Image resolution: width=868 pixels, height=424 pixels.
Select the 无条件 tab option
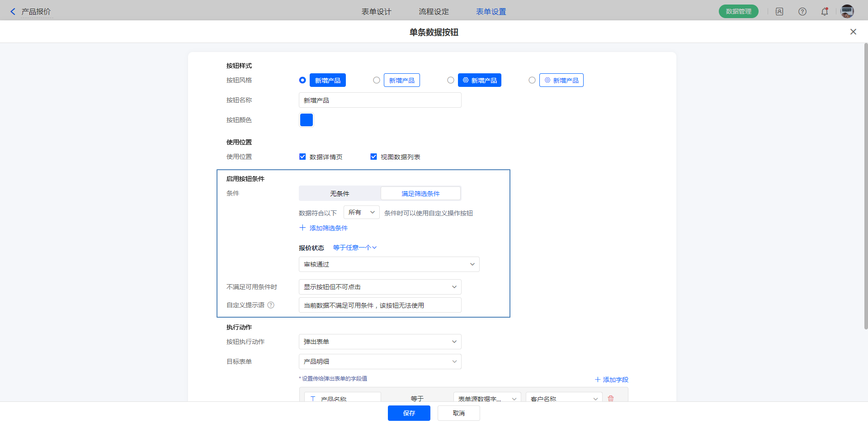340,194
